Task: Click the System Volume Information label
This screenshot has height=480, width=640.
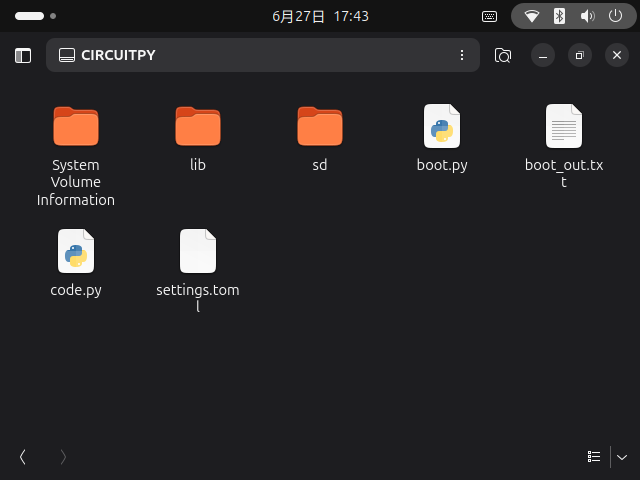Action: tap(76, 182)
